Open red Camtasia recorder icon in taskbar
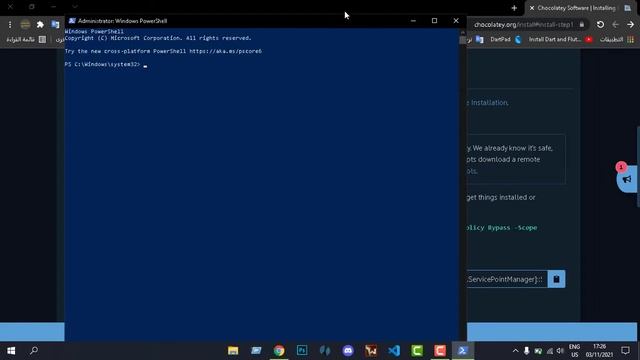Image resolution: width=640 pixels, height=360 pixels. pos(440,351)
